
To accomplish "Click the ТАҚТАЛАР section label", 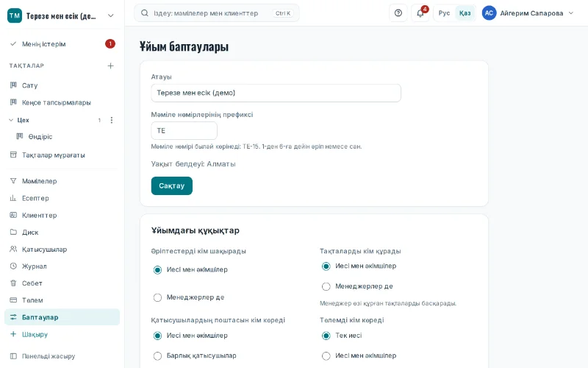I will tap(26, 66).
